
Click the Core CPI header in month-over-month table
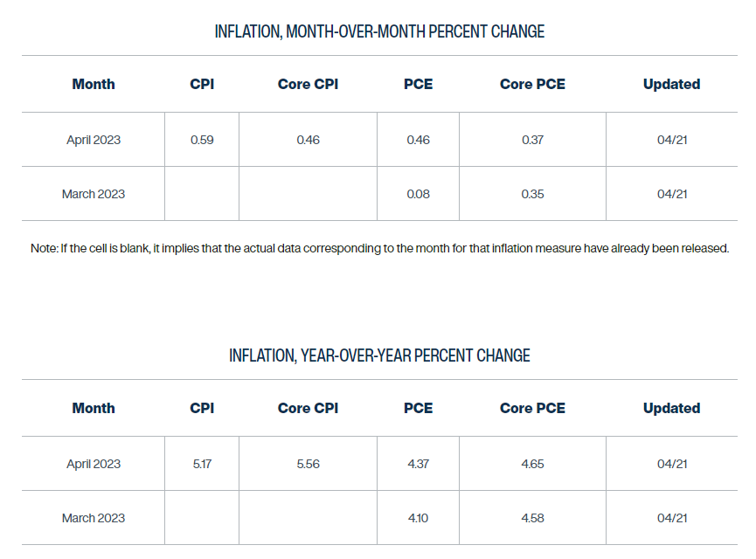click(x=308, y=84)
